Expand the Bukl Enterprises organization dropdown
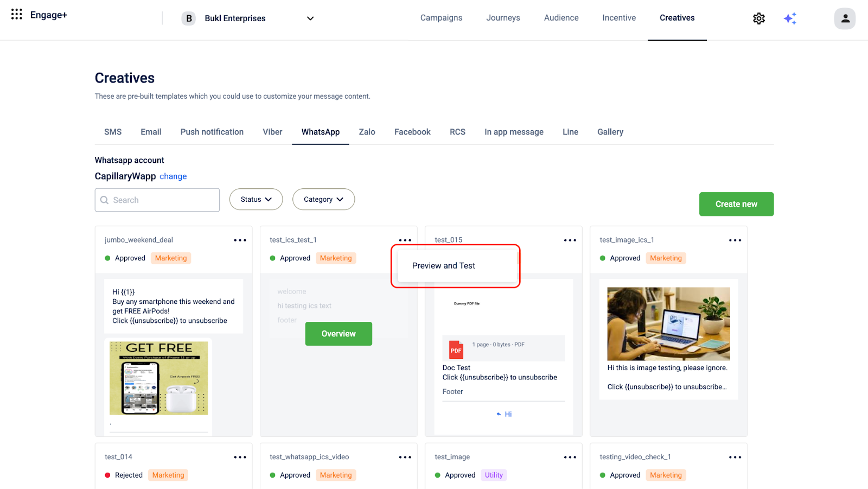This screenshot has height=489, width=868. pos(310,18)
